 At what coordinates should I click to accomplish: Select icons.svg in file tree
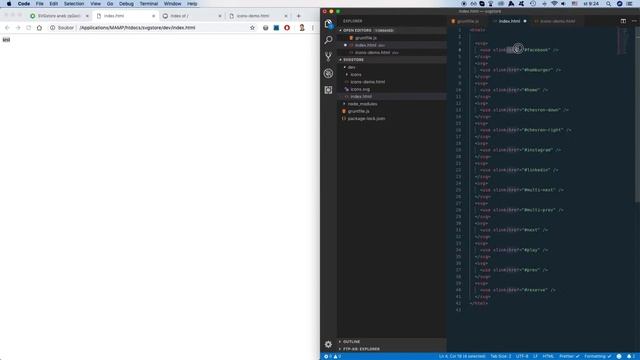392,89
